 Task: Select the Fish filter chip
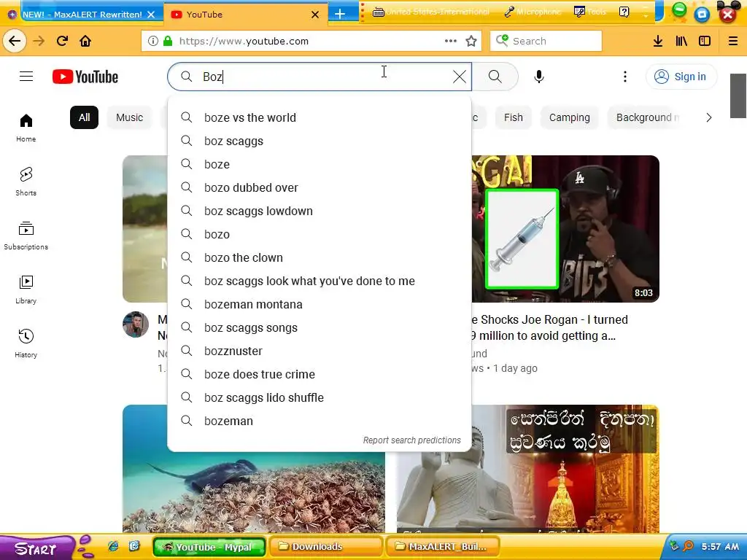click(x=513, y=117)
